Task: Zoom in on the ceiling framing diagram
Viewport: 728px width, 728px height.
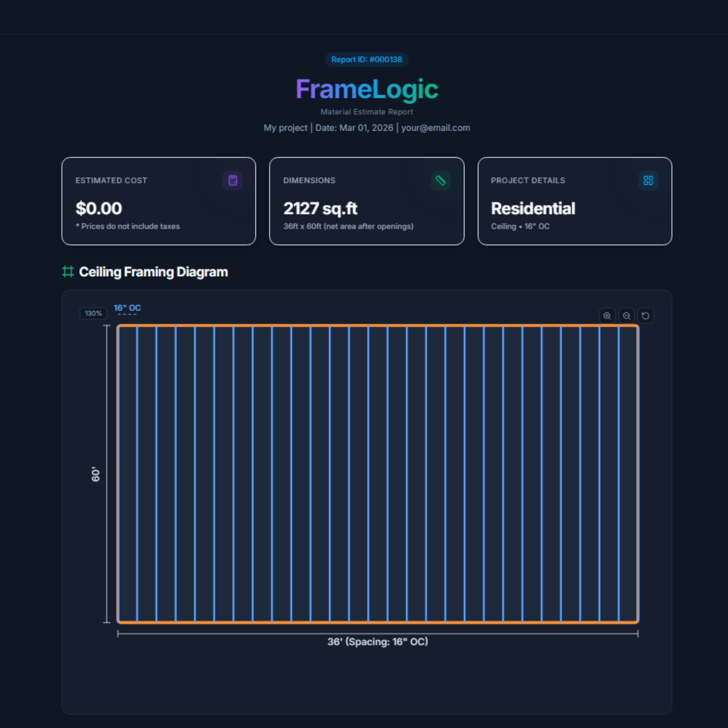Action: point(607,316)
